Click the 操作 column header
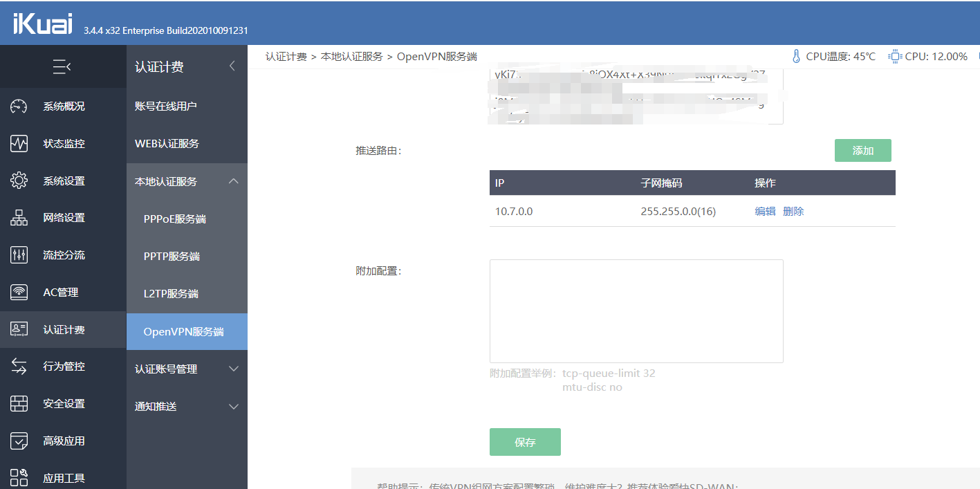Screen dimensions: 980x489 coord(765,183)
